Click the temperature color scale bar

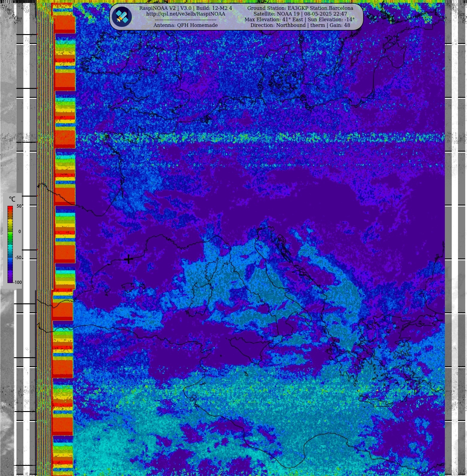tap(10, 244)
